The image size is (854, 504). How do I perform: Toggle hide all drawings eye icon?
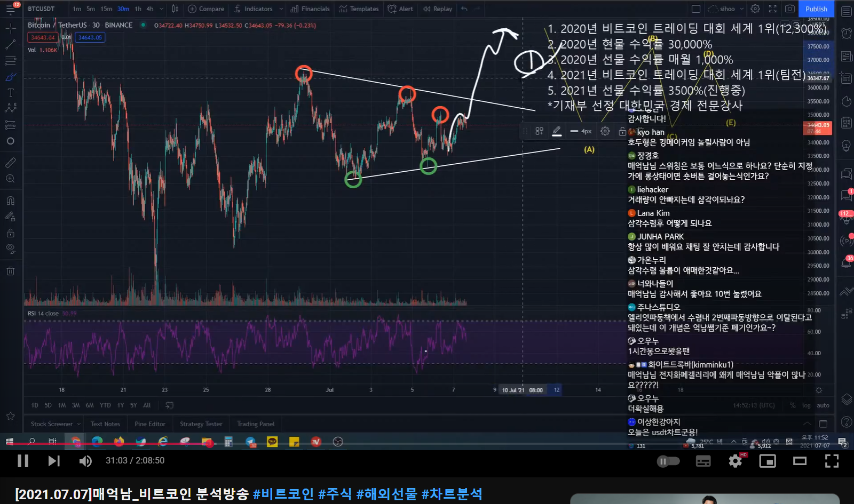(x=10, y=249)
